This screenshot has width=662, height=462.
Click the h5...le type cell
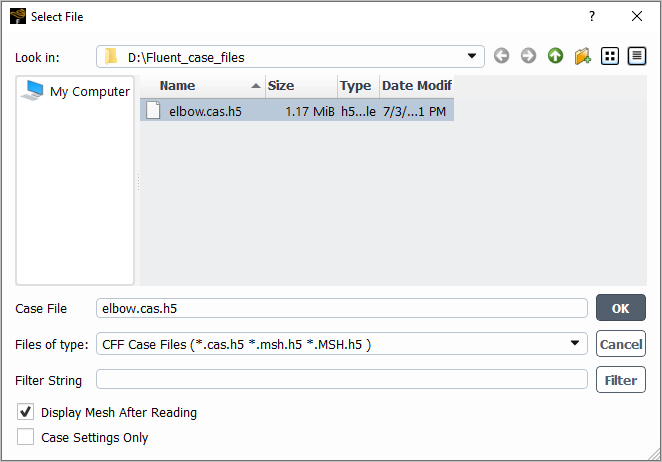[358, 111]
